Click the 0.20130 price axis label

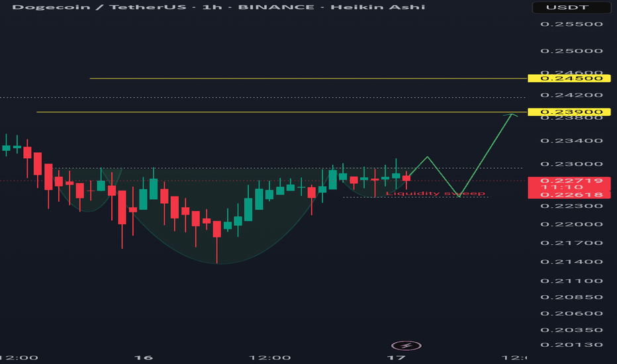tap(572, 345)
